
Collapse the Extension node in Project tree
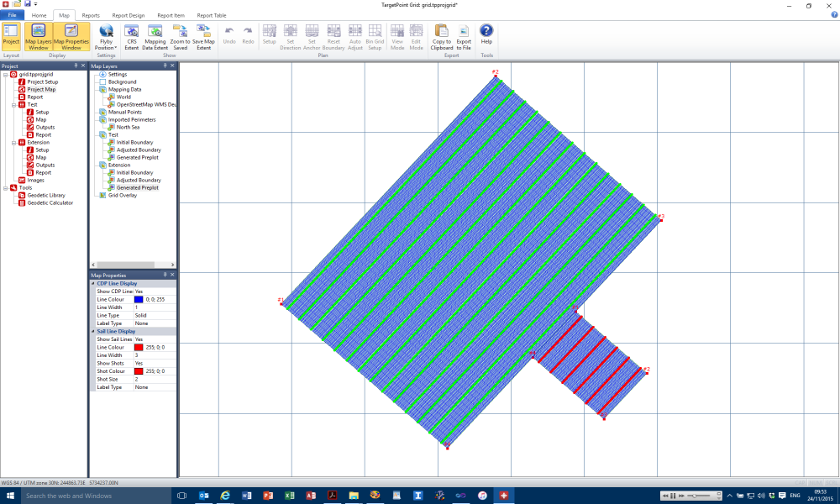coord(13,142)
